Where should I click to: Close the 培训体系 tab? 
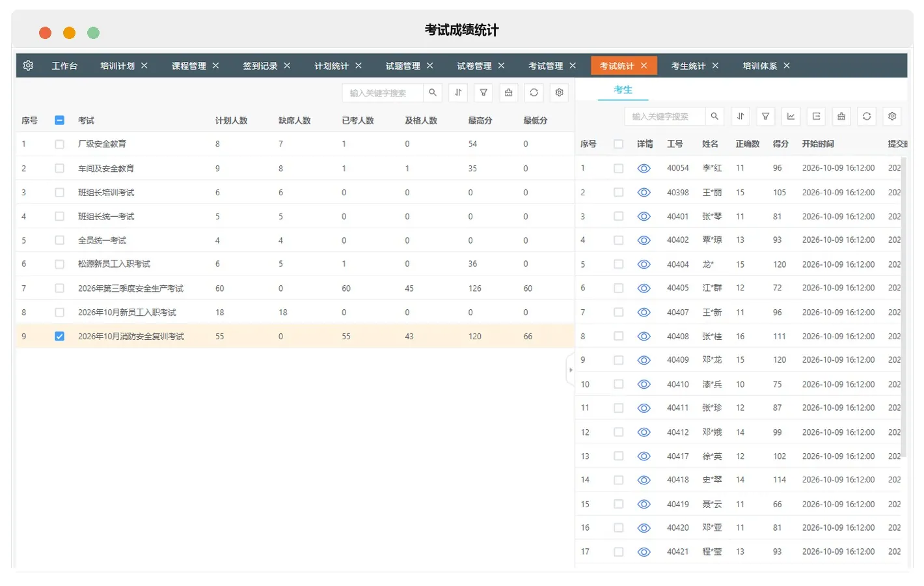787,66
